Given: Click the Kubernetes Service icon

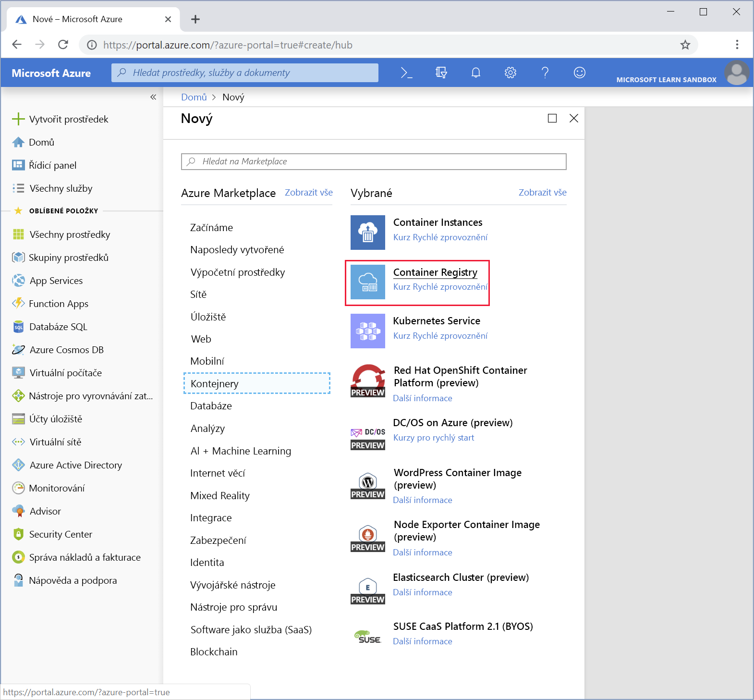Looking at the screenshot, I should (368, 331).
